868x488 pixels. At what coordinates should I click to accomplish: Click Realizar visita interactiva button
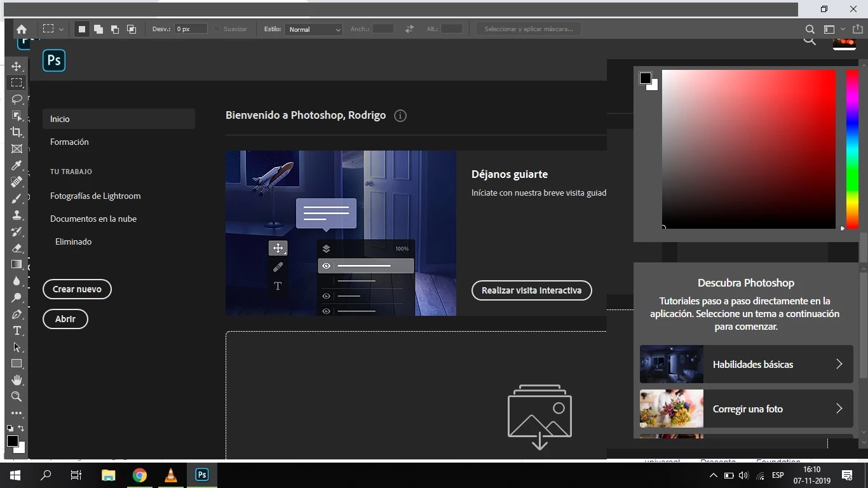[531, 290]
